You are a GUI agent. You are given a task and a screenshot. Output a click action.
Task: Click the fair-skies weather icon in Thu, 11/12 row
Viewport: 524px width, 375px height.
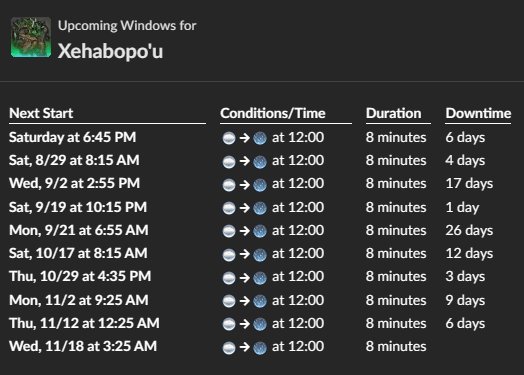(x=229, y=324)
